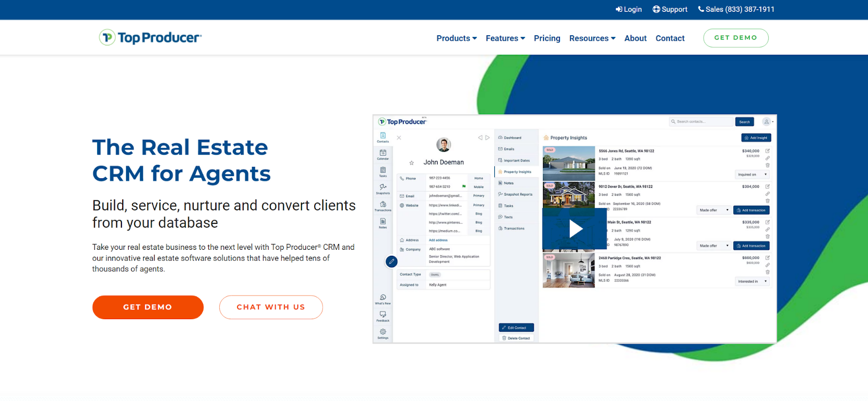Click the CHAT WITH US button

pyautogui.click(x=271, y=307)
